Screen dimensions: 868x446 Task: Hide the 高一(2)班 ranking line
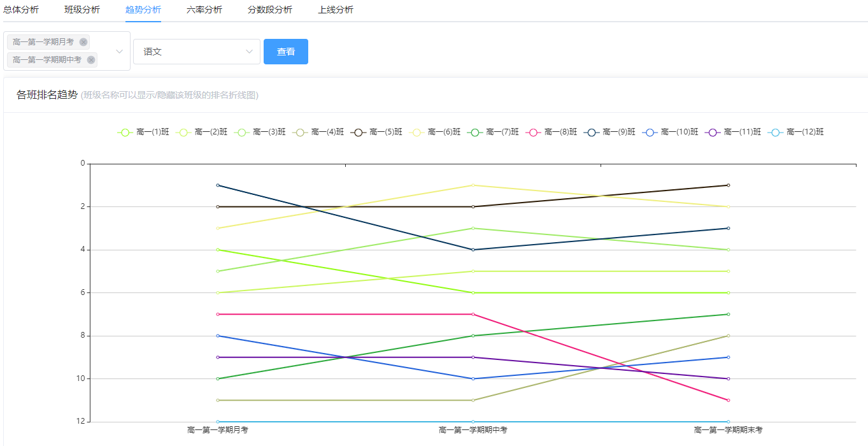[201, 132]
